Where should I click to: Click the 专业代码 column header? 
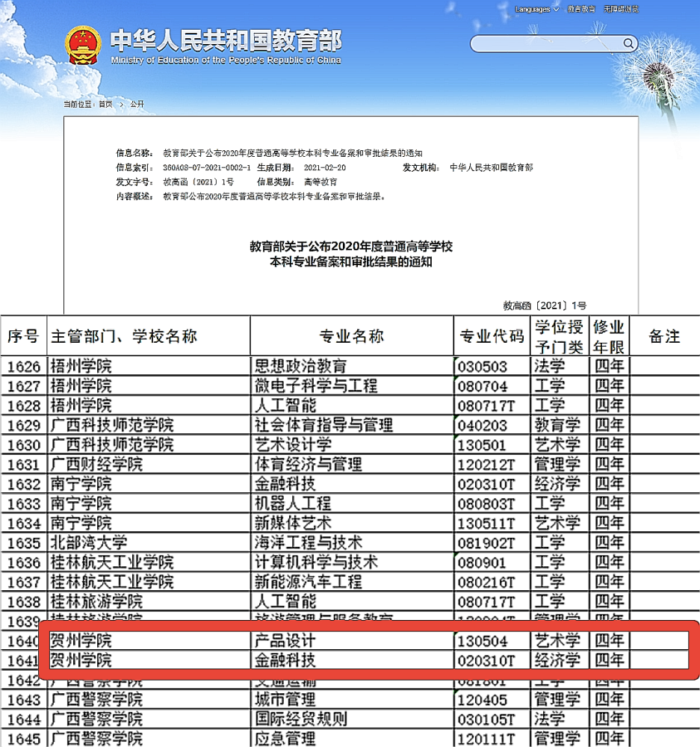pos(492,336)
